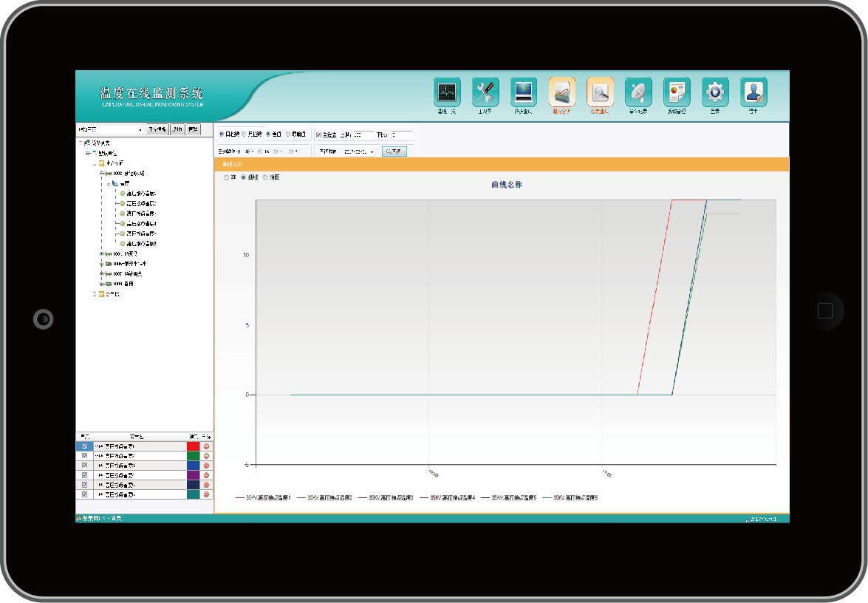
Task: Remove the royal blue curve using its delete icon
Action: (x=207, y=466)
